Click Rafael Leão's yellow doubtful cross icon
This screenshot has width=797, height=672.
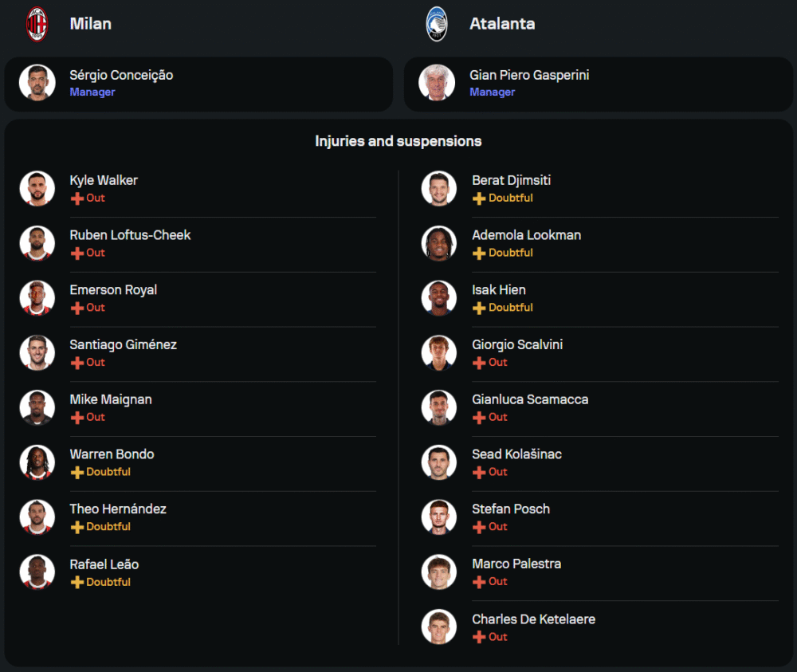[77, 583]
